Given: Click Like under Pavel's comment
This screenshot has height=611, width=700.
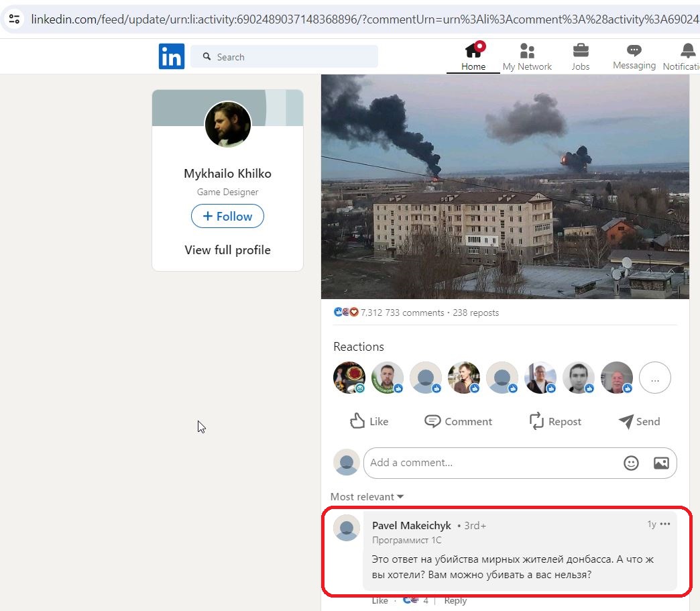Looking at the screenshot, I should [380, 601].
